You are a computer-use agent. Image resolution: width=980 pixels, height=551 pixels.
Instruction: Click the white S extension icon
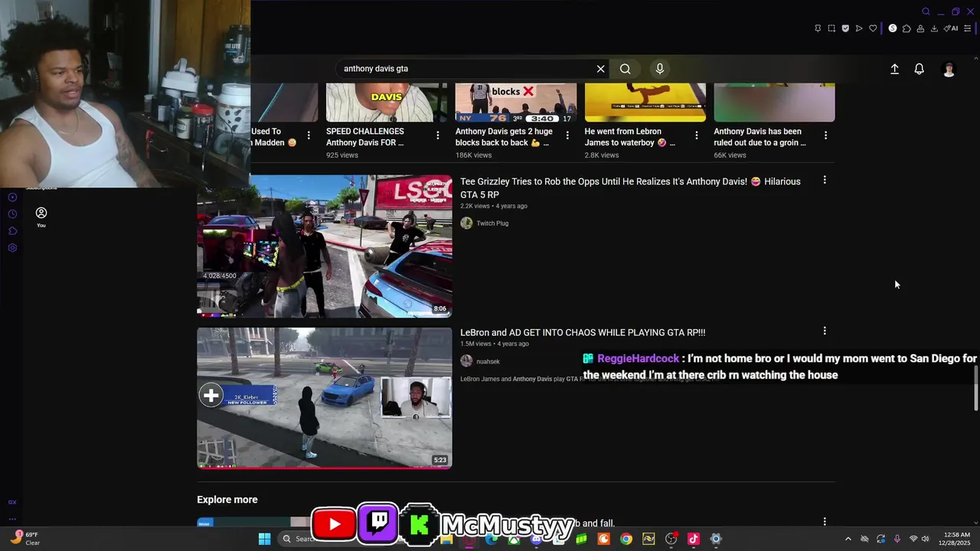(x=893, y=28)
